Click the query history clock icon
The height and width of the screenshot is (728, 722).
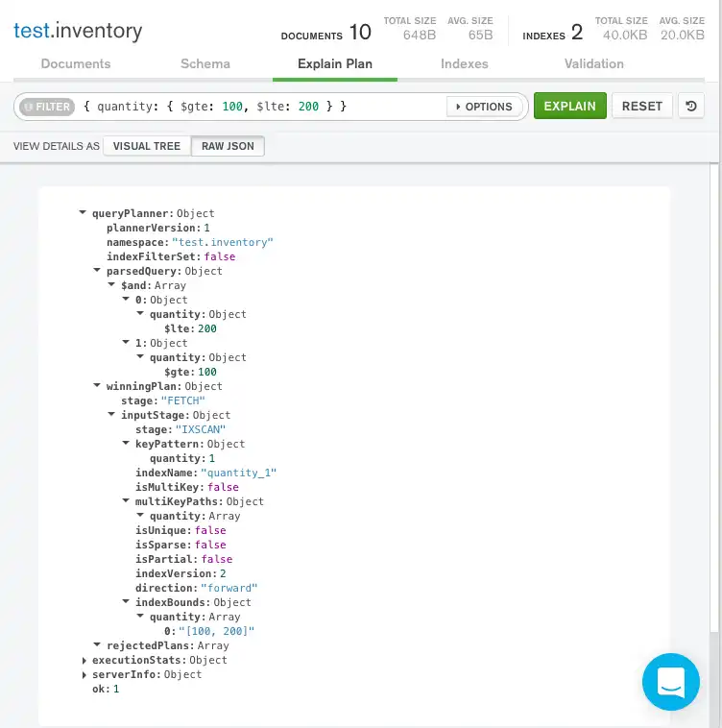pos(691,106)
